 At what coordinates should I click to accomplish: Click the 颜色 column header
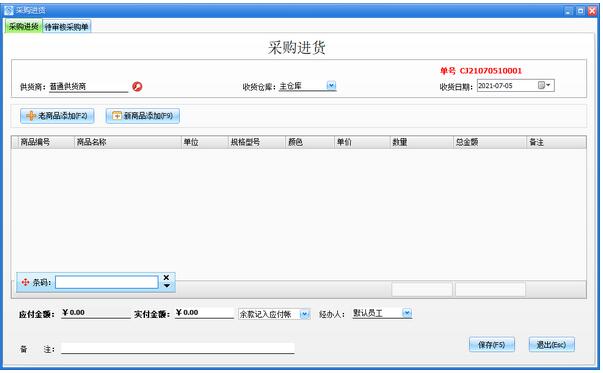(x=310, y=142)
